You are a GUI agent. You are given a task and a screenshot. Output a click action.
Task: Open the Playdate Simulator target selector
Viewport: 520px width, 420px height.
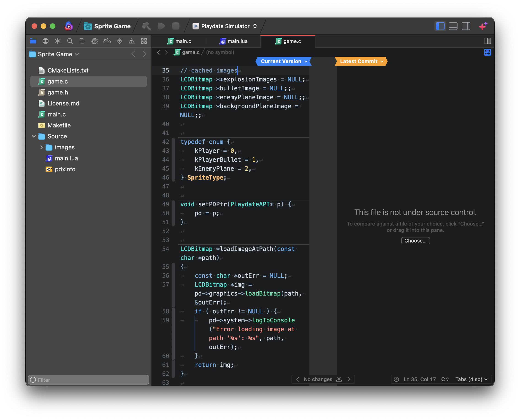pyautogui.click(x=225, y=26)
